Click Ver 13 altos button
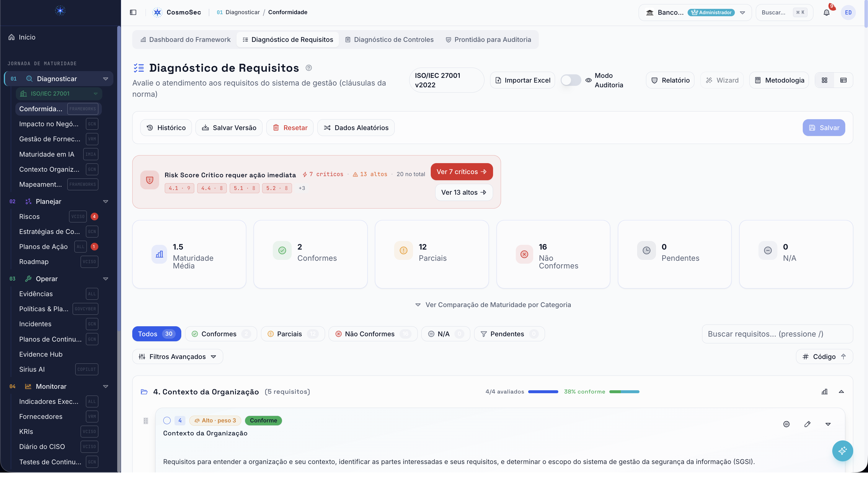868x482 pixels. click(464, 192)
